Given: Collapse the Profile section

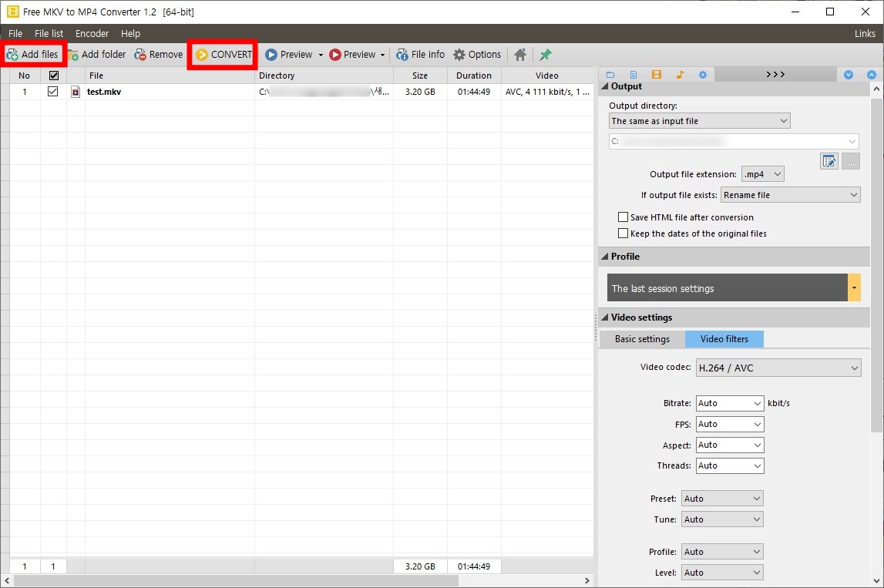Looking at the screenshot, I should [605, 257].
